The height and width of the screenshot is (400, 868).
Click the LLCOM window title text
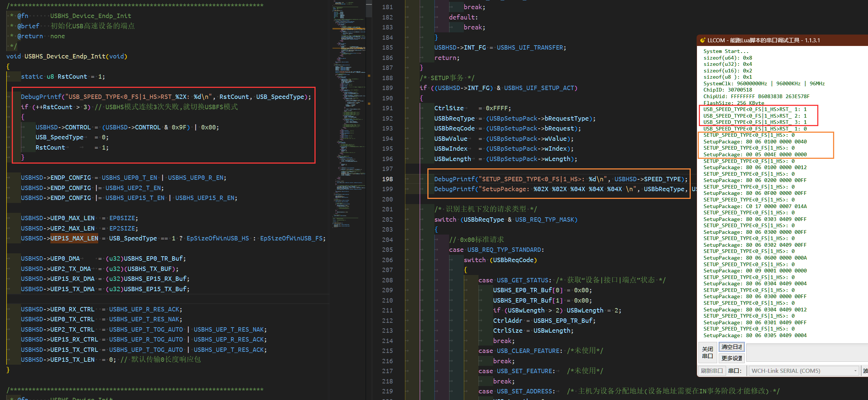[x=764, y=40]
